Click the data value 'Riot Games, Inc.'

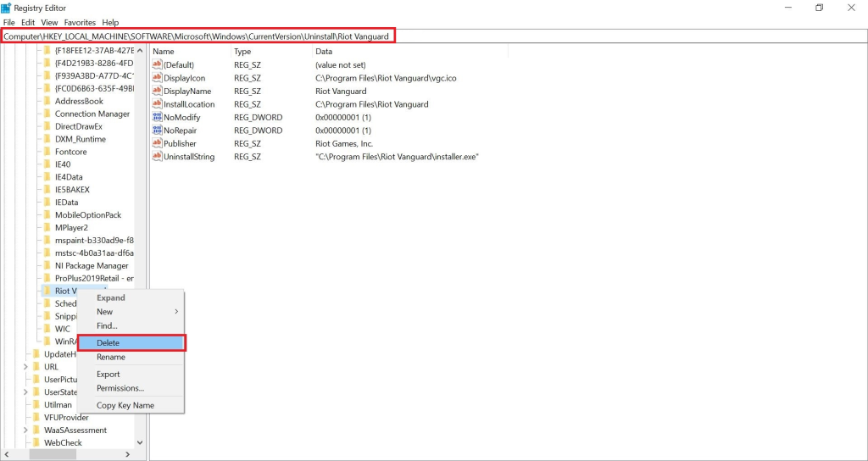(x=344, y=143)
